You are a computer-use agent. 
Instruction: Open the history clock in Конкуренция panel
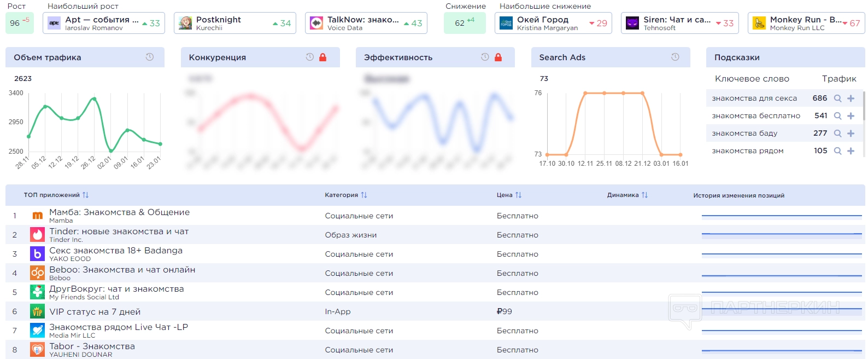310,57
